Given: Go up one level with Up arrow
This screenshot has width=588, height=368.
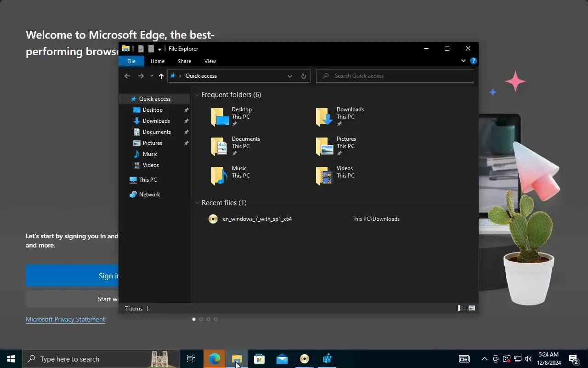Looking at the screenshot, I should (161, 76).
